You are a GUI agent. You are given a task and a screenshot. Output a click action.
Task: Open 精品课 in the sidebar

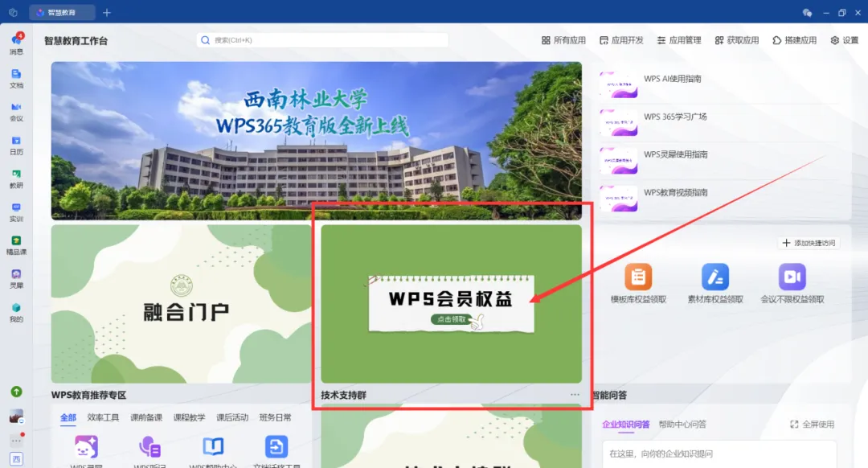point(17,244)
